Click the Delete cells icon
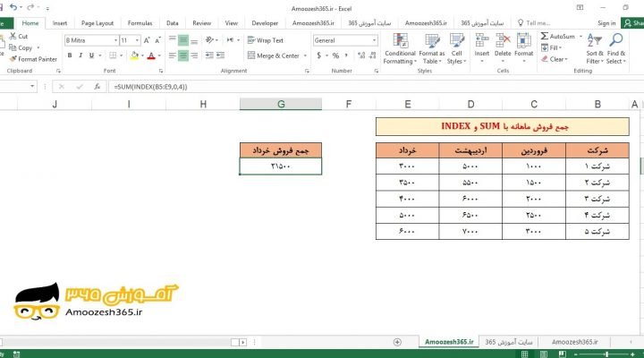Image resolution: width=644 pixels, height=358 pixels. coord(503,41)
